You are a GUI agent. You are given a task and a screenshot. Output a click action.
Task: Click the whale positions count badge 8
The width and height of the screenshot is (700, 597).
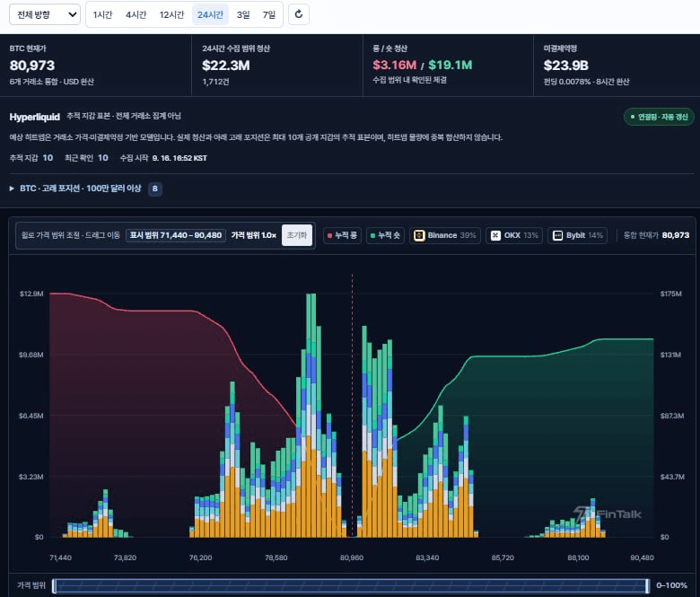point(155,189)
